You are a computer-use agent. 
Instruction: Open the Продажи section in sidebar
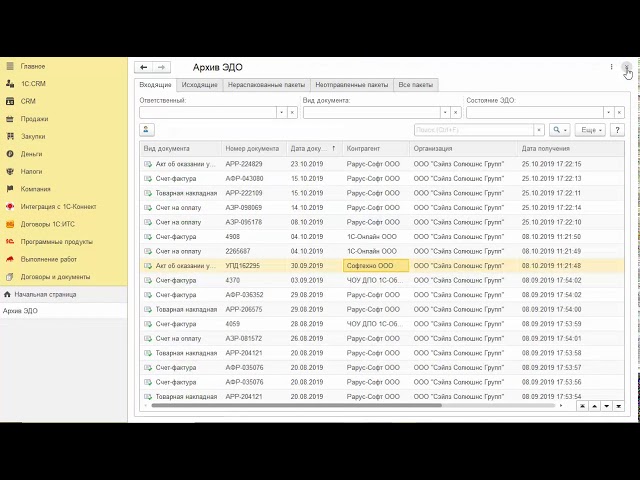(34, 118)
